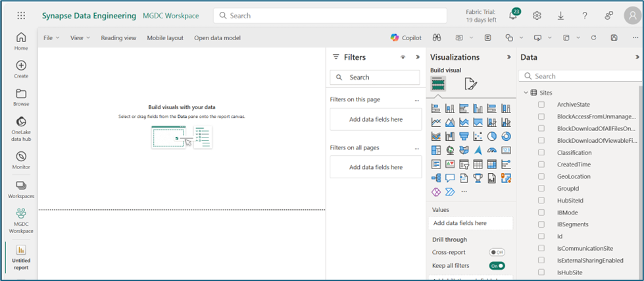Check the ArchiveState field
The width and height of the screenshot is (644, 281).
[x=541, y=105]
